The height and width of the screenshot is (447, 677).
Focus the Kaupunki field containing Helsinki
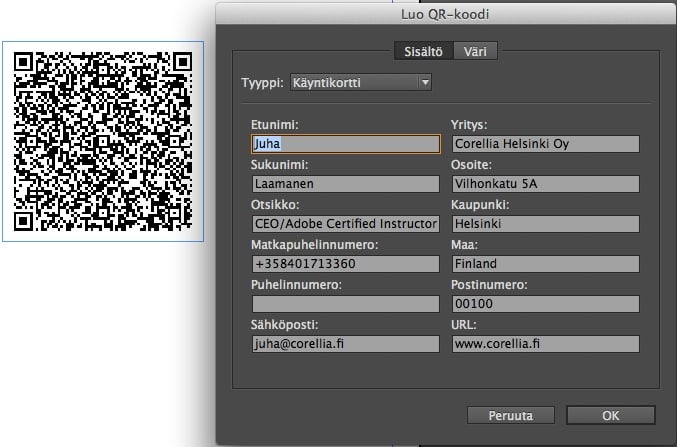546,224
